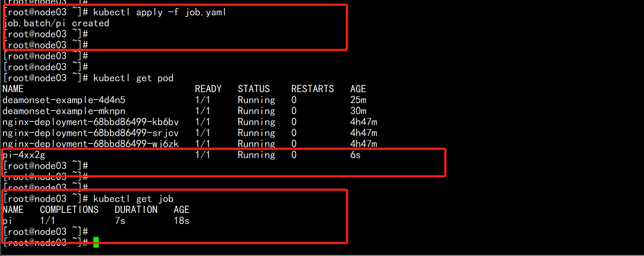Select pod nginx-deployment-68bbd86499-wj6zk
This screenshot has width=644, height=256.
pos(90,144)
